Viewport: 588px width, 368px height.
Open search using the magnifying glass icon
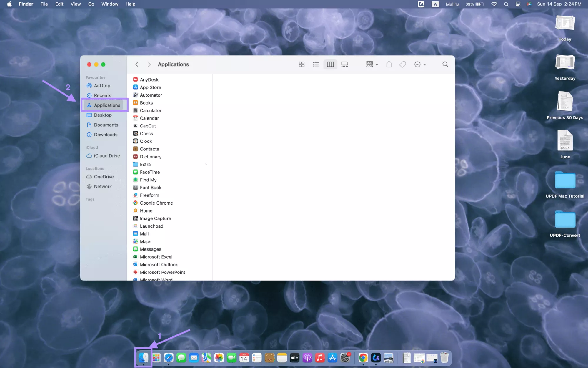[445, 64]
